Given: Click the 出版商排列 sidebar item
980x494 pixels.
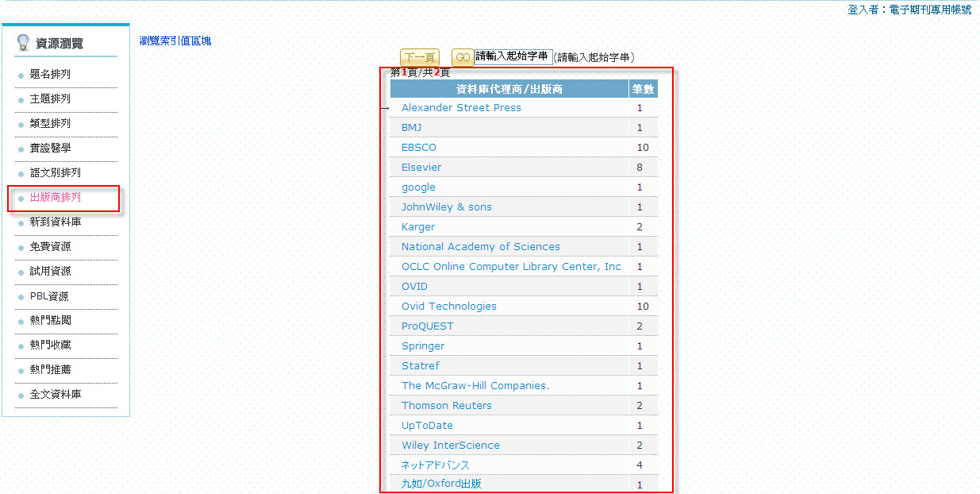Looking at the screenshot, I should click(55, 197).
